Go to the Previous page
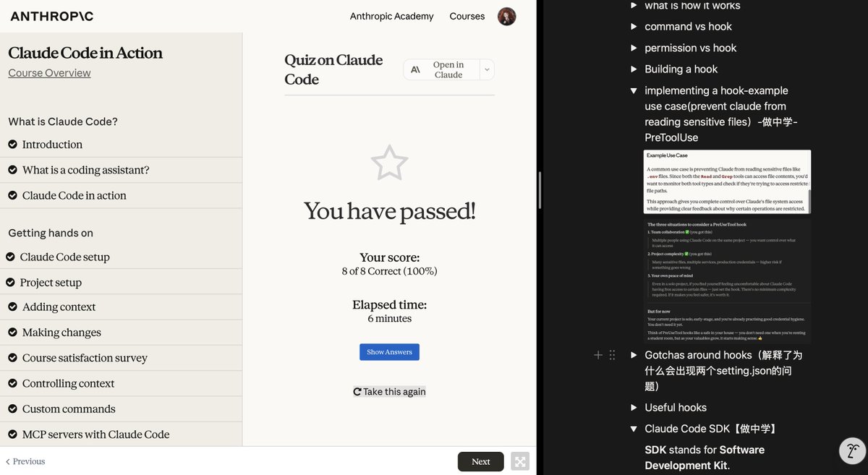The image size is (868, 475). pyautogui.click(x=25, y=461)
